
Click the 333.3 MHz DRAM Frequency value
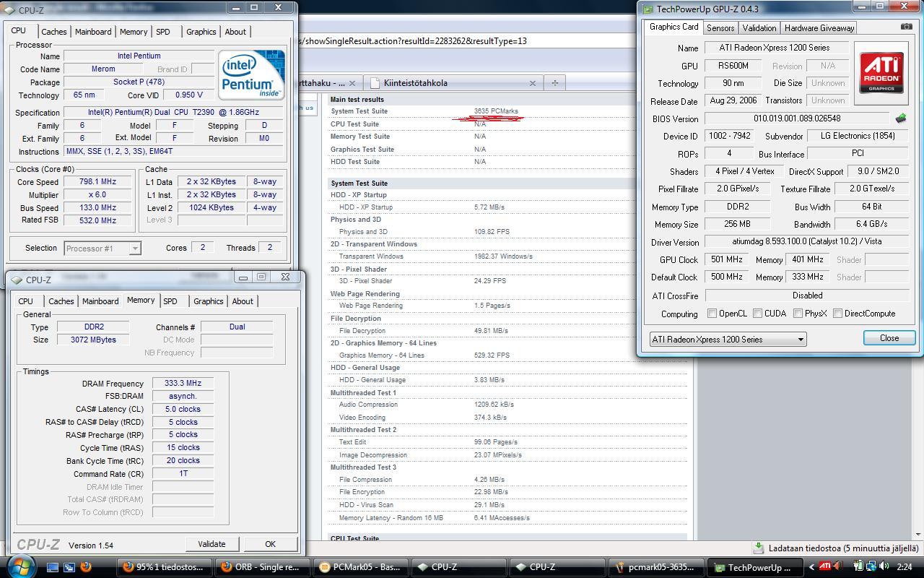[x=183, y=384]
